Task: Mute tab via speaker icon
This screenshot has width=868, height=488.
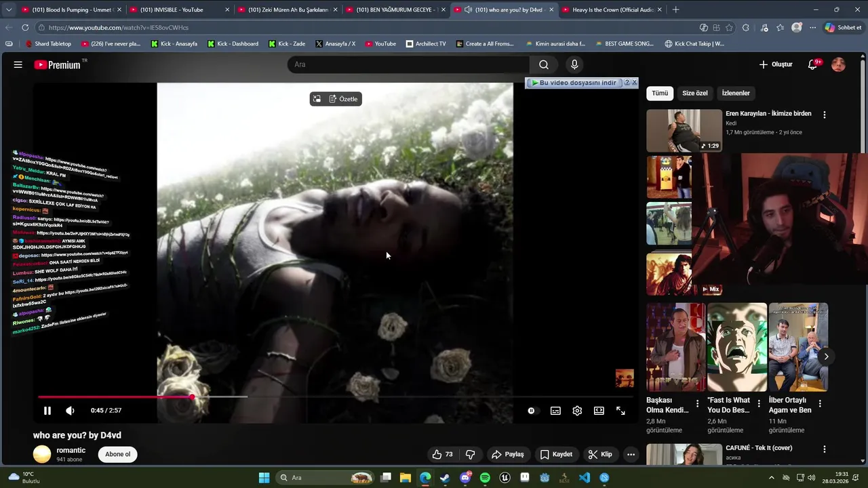Action: tap(468, 9)
